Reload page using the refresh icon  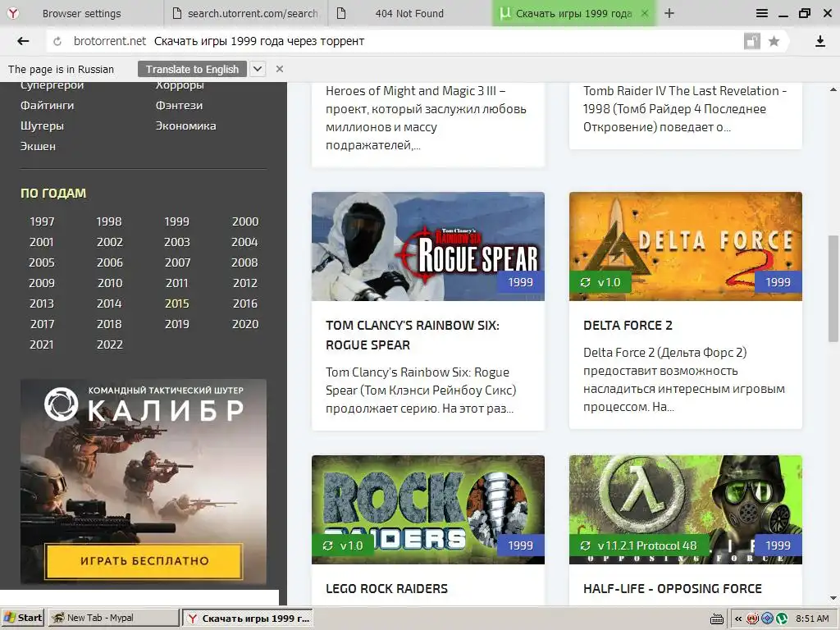pyautogui.click(x=57, y=41)
